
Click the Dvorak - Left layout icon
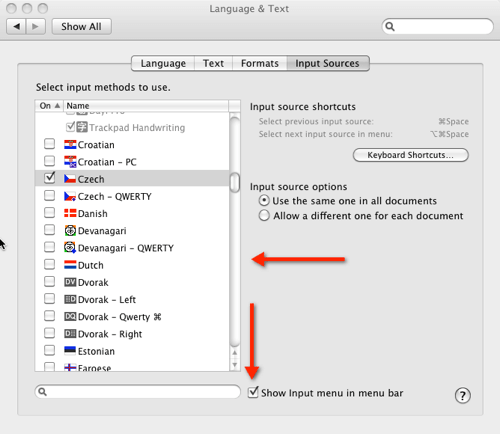(70, 299)
